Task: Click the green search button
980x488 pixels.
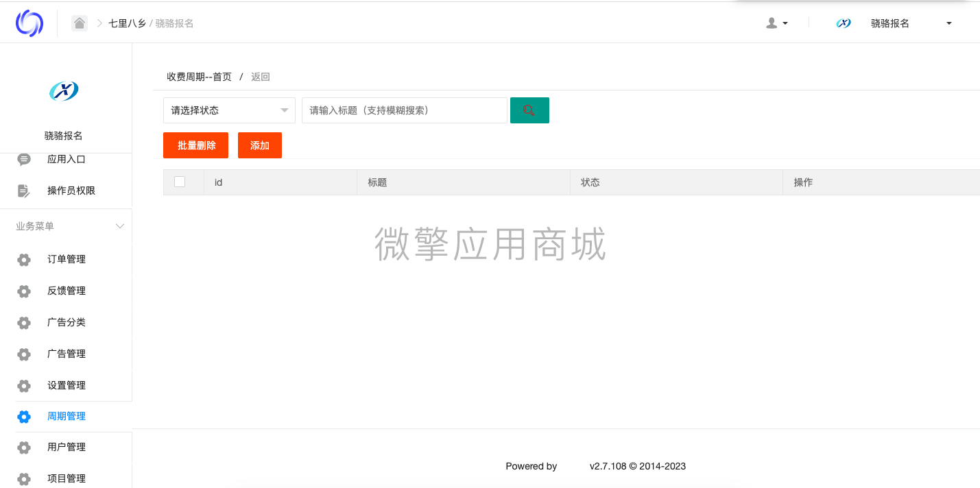Action: tap(529, 110)
